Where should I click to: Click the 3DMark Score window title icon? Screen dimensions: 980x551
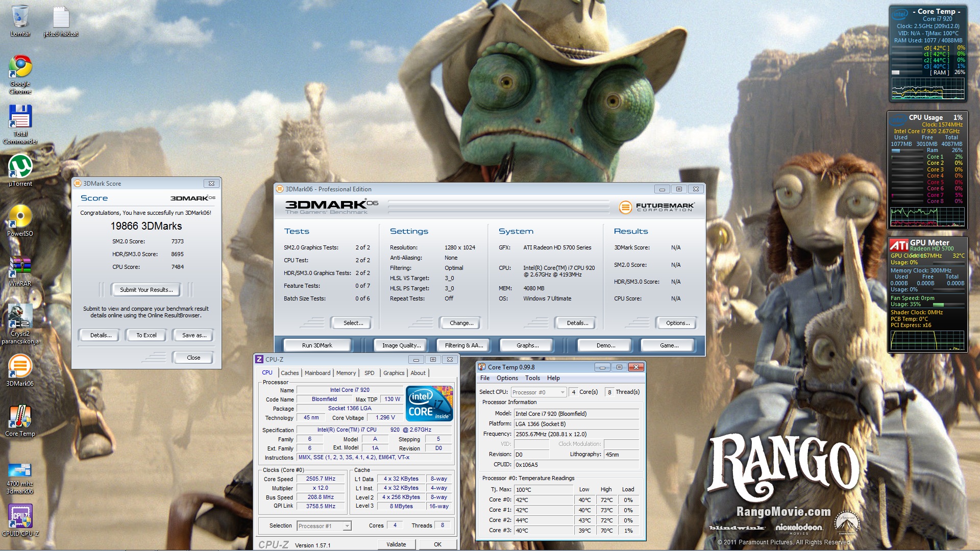point(78,183)
